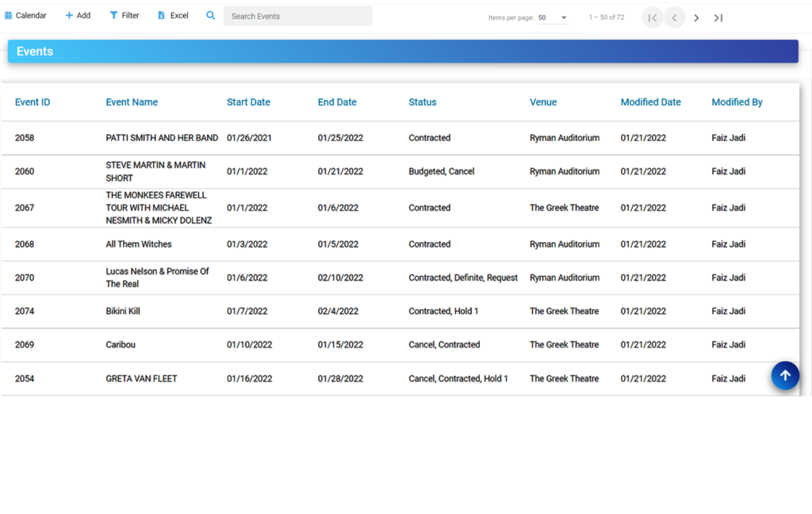Sort events by Start Date column
The image size is (812, 514).
[x=248, y=102]
